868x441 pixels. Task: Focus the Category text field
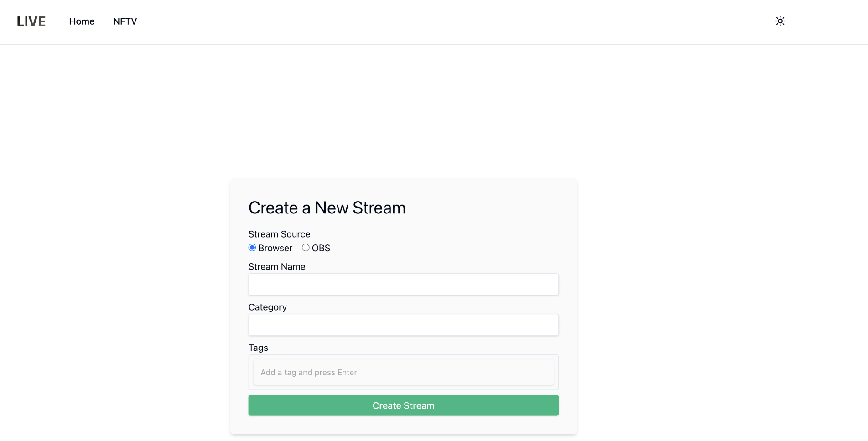(403, 325)
